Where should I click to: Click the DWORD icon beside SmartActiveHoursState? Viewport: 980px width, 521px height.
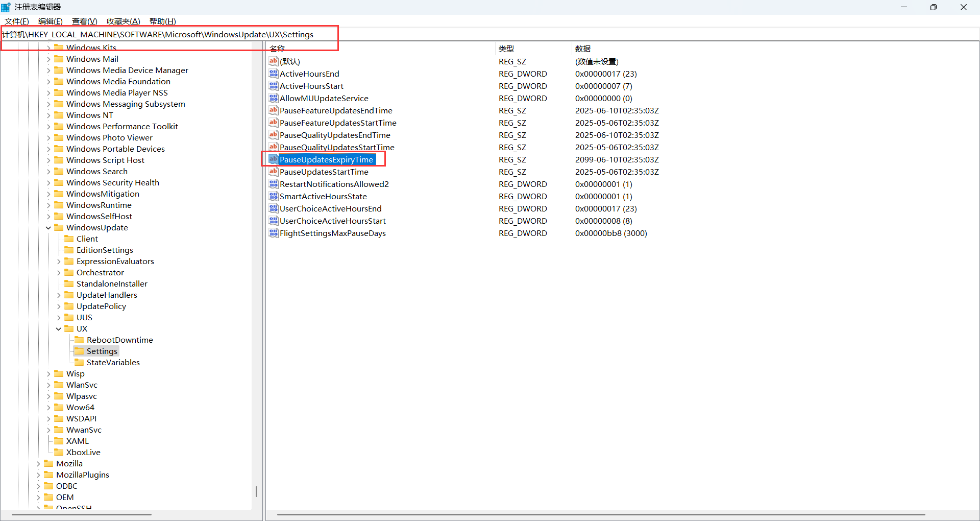point(274,196)
